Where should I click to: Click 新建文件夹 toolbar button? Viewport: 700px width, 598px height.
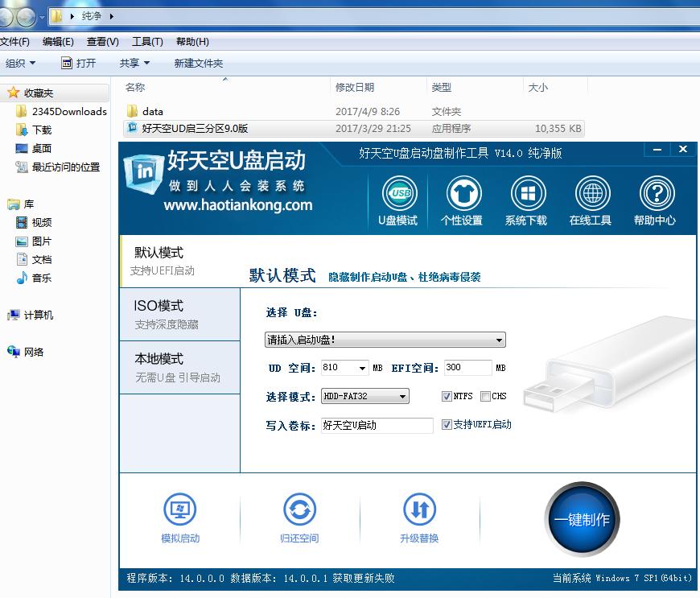coord(199,63)
